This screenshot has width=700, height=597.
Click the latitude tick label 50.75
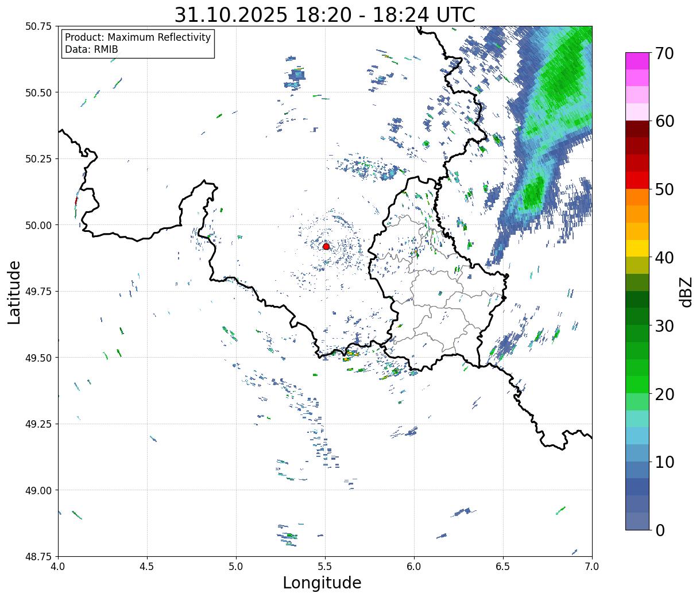click(38, 26)
